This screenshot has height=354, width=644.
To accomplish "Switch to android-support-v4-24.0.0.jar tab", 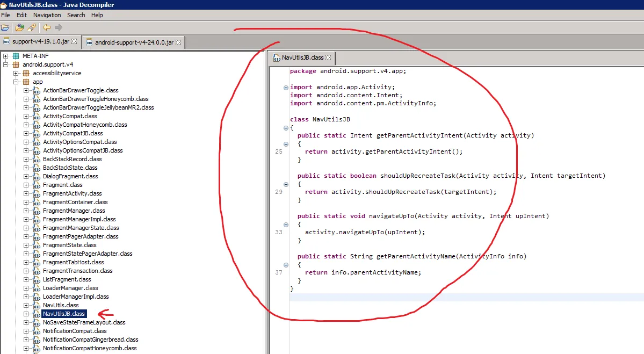I will [x=134, y=42].
